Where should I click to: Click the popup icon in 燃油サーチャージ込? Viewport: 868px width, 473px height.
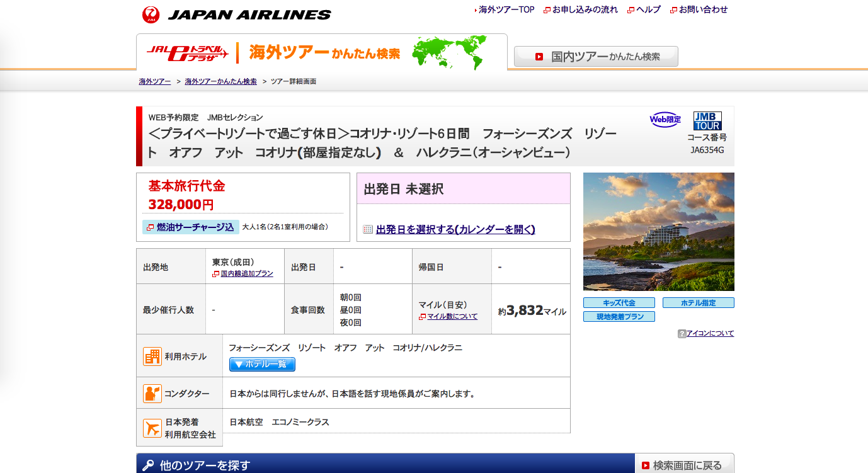tap(151, 227)
